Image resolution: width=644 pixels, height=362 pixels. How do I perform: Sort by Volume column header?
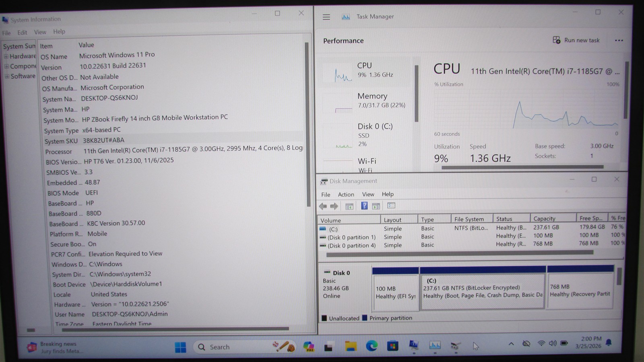click(x=349, y=220)
